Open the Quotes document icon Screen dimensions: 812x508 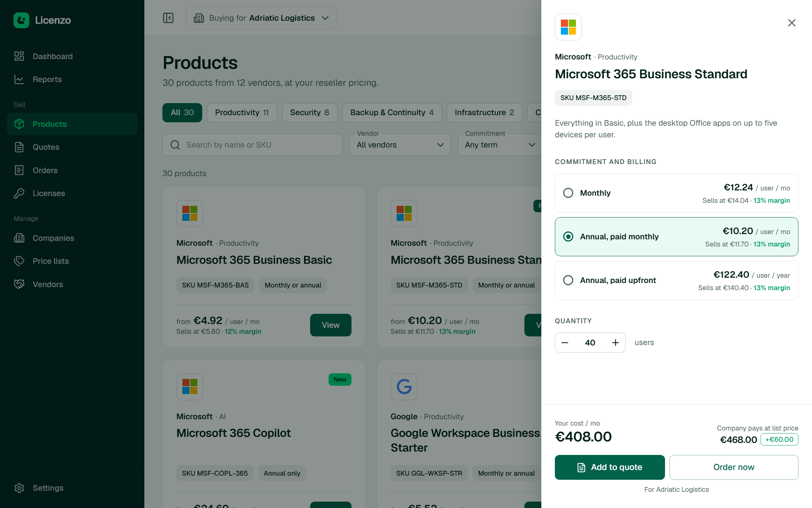19,147
